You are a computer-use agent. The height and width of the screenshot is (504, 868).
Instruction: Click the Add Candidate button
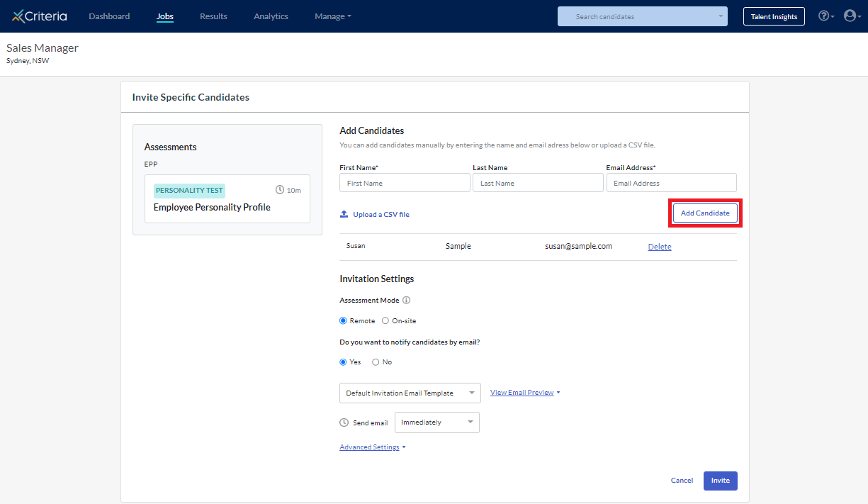coord(705,213)
